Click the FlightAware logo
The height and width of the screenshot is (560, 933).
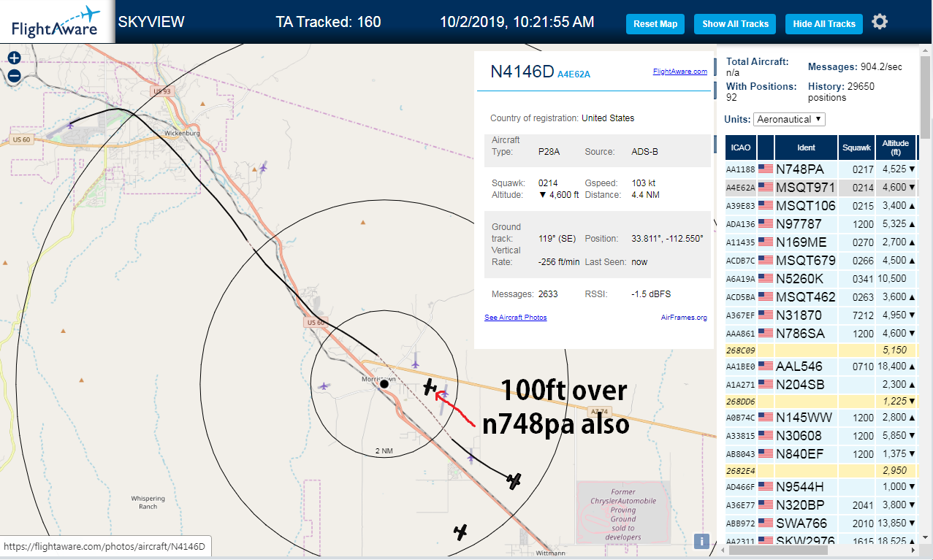[x=56, y=22]
